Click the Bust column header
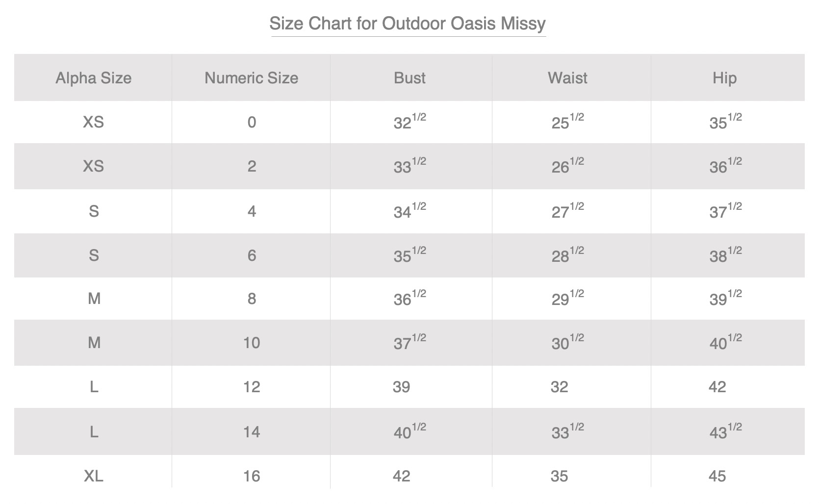 (x=410, y=78)
